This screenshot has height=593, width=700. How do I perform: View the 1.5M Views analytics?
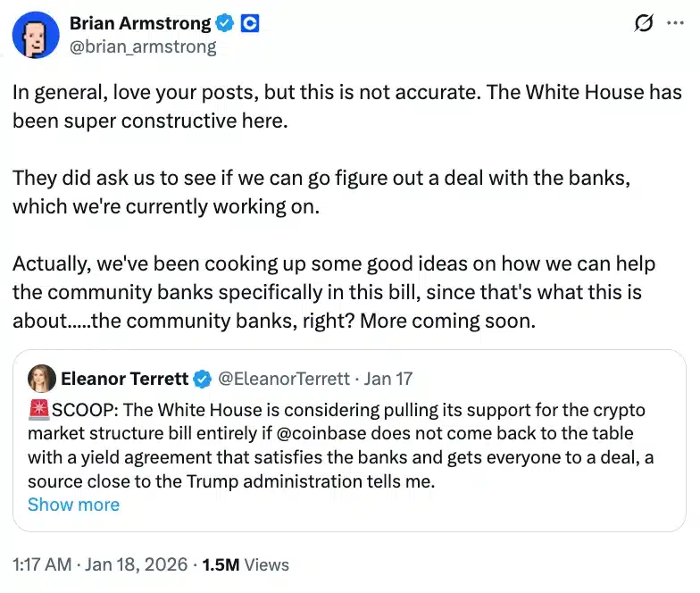246,564
